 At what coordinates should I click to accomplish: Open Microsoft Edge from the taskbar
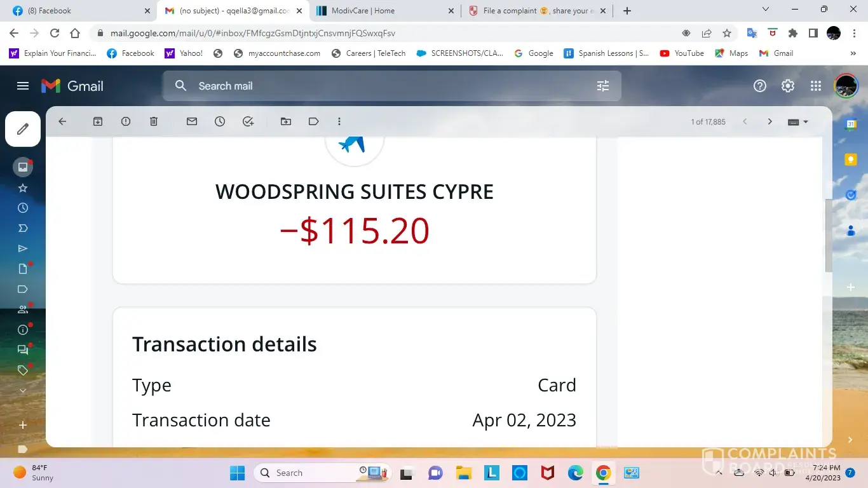coord(576,473)
